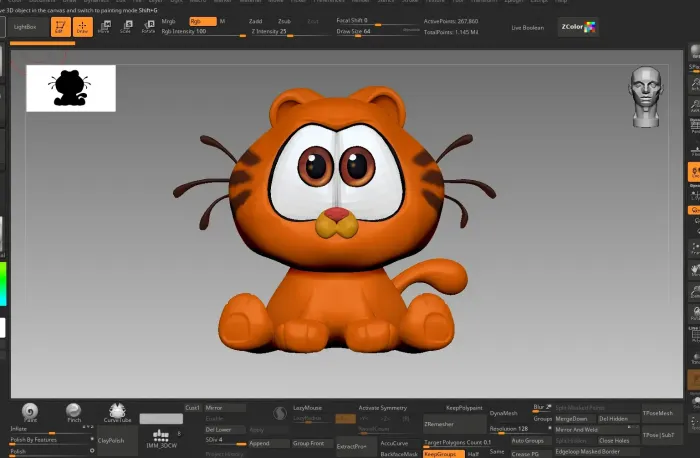Click Mirror And Weld button
The height and width of the screenshot is (458, 700).
(597, 430)
